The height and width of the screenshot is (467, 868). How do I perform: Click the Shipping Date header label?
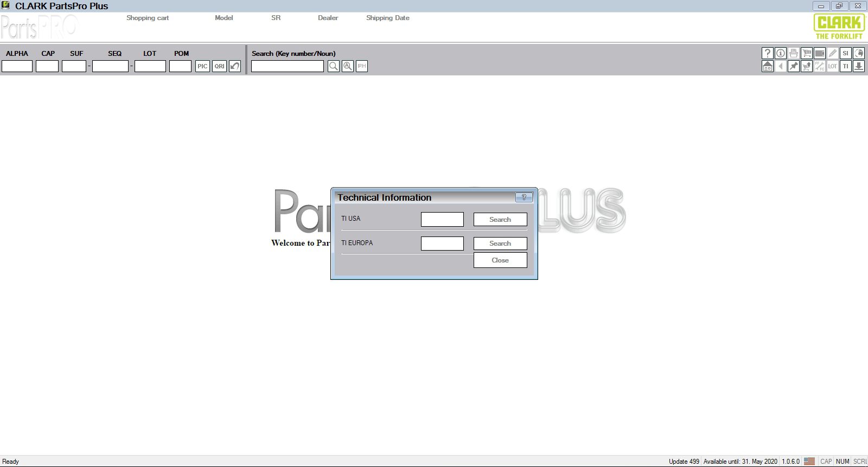click(388, 18)
